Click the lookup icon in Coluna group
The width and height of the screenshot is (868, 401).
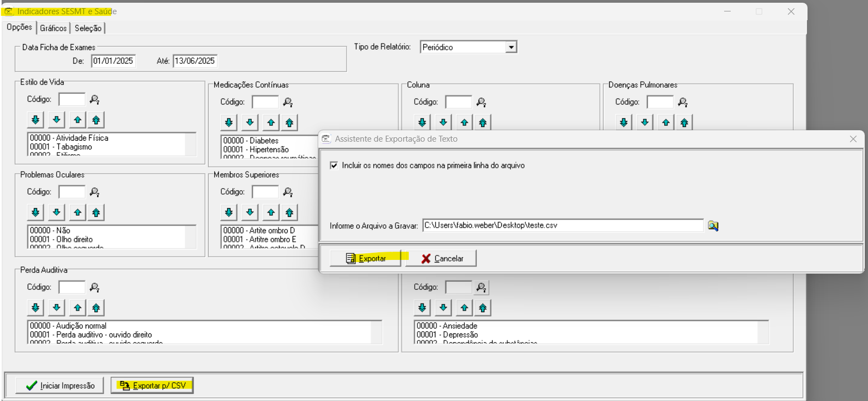click(481, 102)
